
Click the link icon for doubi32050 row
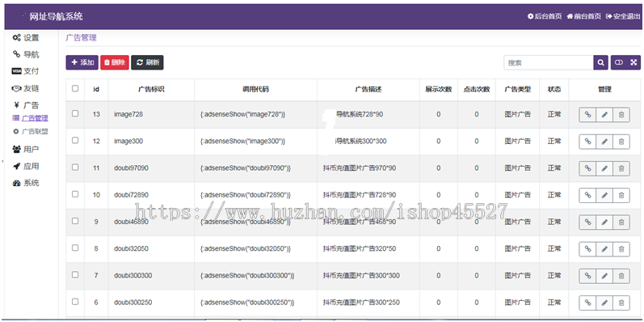click(587, 249)
